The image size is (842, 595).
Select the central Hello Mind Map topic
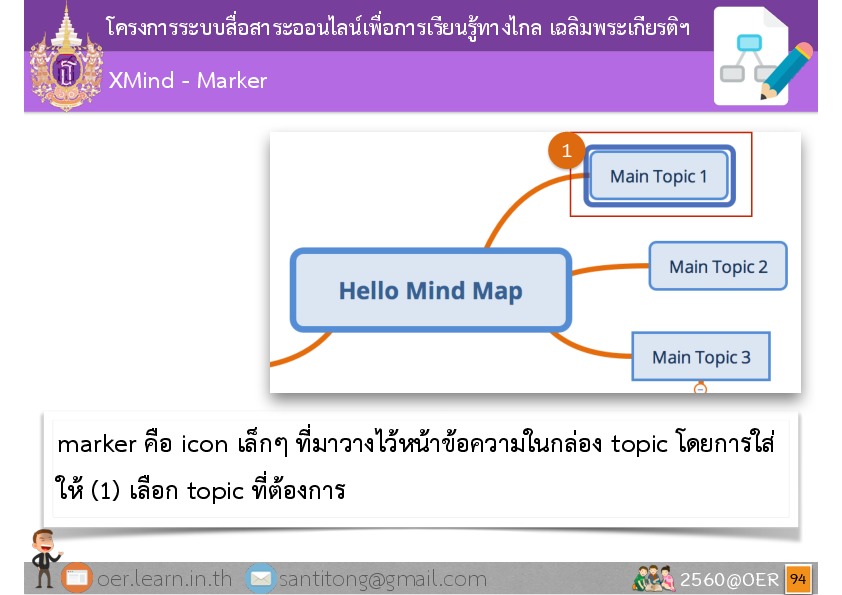(x=430, y=291)
